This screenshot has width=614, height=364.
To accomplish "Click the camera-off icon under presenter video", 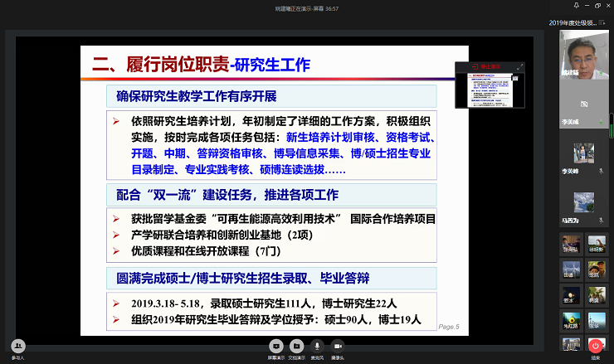I will click(x=584, y=104).
